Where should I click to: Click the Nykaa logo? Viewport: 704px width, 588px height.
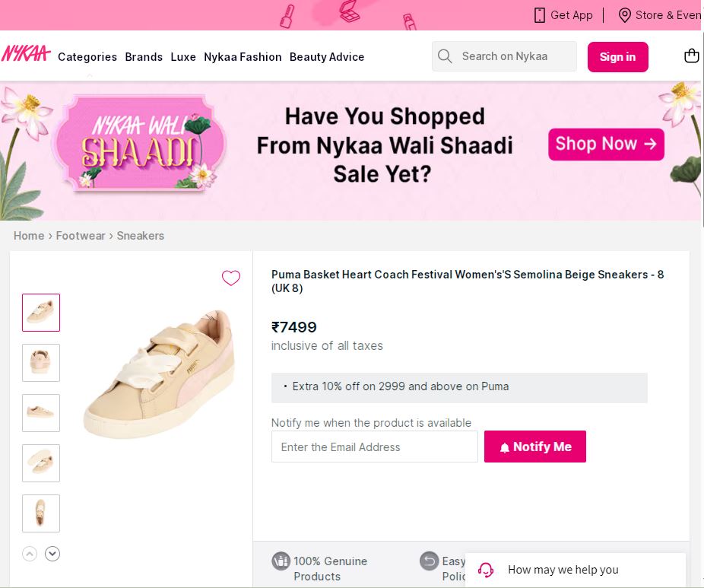pos(26,53)
